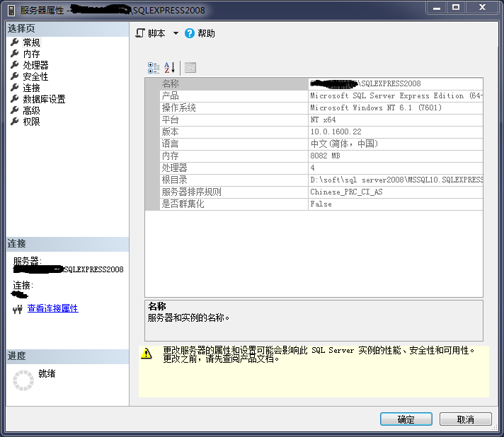Click the root directory path value

point(396,180)
